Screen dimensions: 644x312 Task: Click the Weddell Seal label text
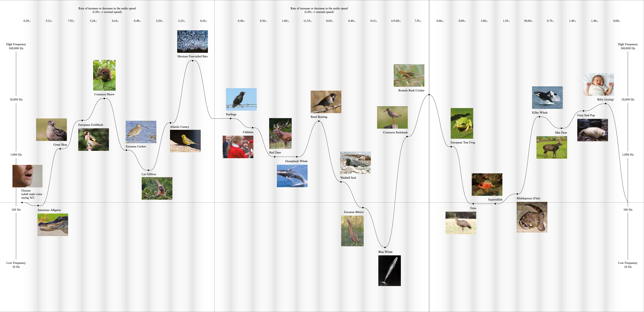[348, 178]
